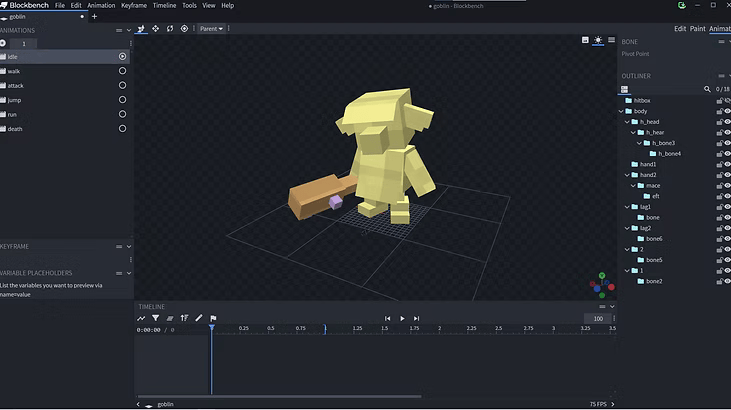The height and width of the screenshot is (410, 731).
Task: Collapse the mace group in outliner
Action: (x=633, y=186)
